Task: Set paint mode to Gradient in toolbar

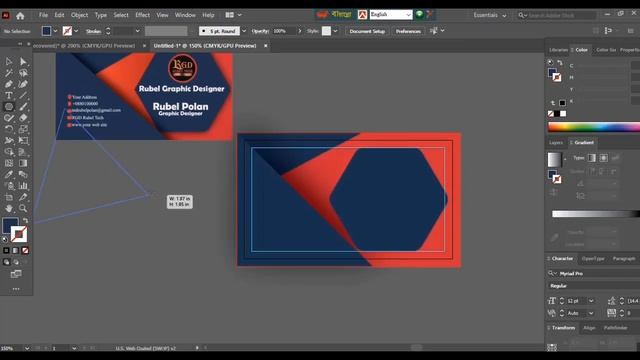Action: [x=16, y=250]
